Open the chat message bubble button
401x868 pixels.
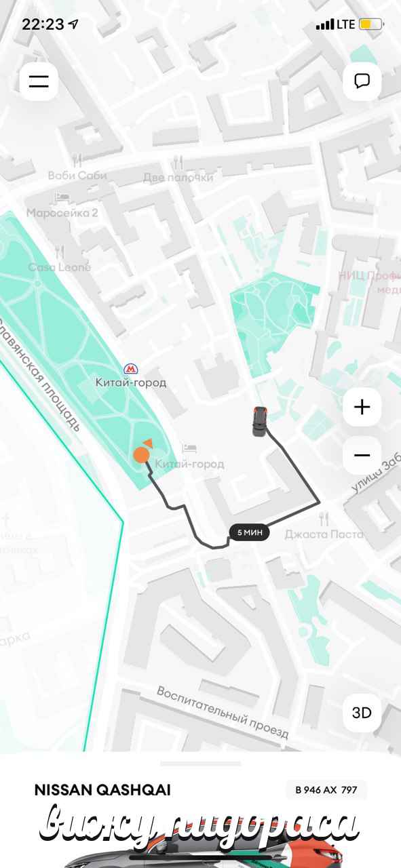362,81
